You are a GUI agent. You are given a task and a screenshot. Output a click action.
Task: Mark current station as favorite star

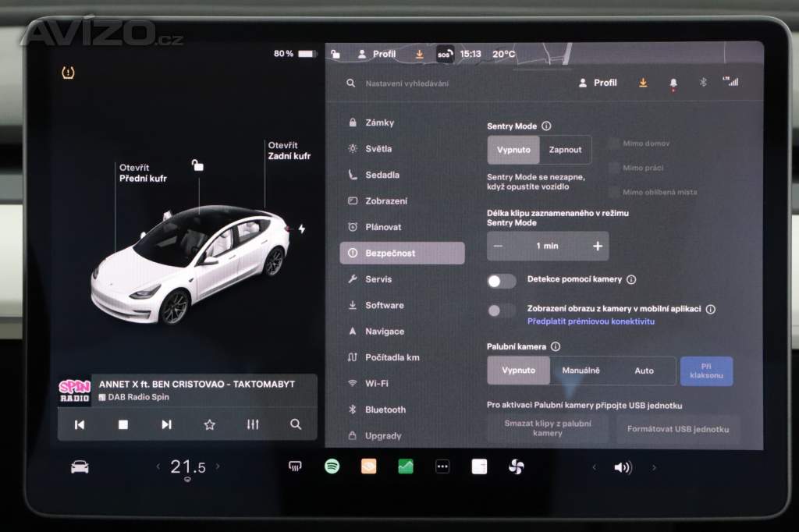click(209, 424)
